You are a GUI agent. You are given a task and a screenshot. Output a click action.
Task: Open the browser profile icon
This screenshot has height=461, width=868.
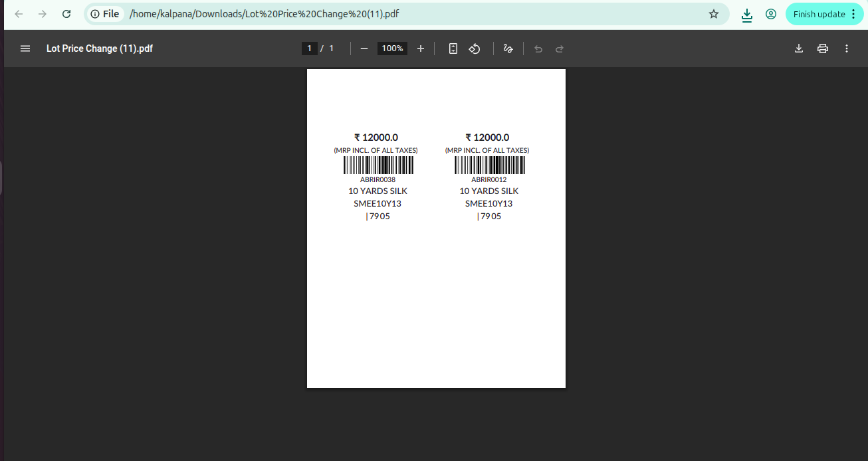pyautogui.click(x=771, y=14)
